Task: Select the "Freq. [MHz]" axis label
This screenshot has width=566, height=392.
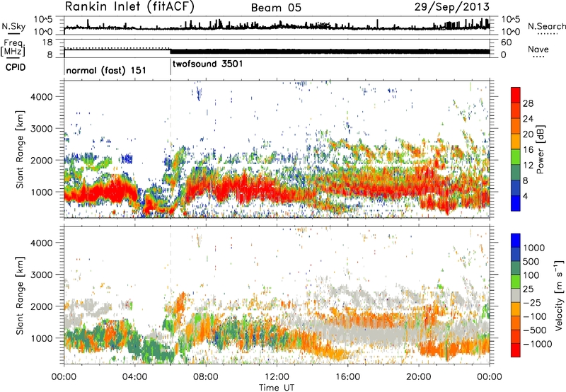Action: [x=13, y=47]
